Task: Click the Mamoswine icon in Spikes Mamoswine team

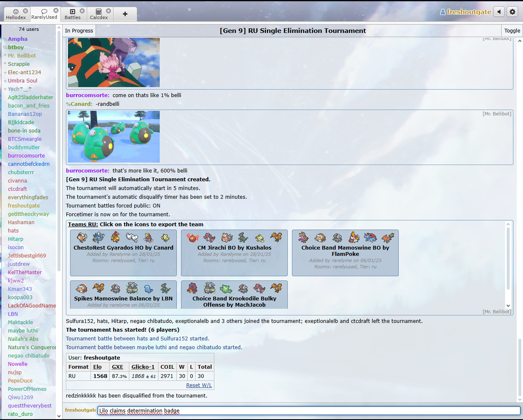Action: (82, 288)
